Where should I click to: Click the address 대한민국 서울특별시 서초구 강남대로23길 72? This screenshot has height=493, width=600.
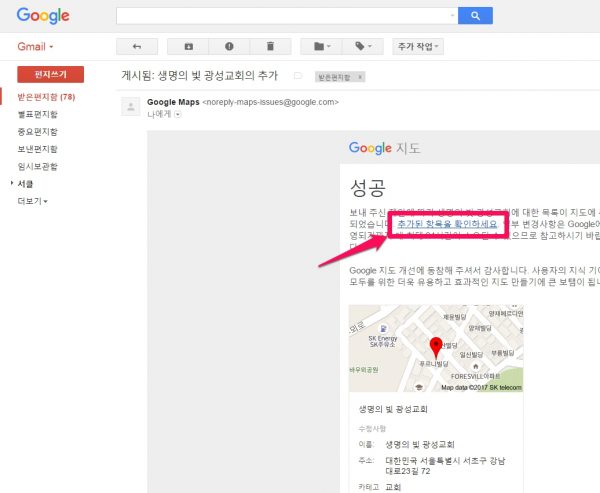coord(445,466)
